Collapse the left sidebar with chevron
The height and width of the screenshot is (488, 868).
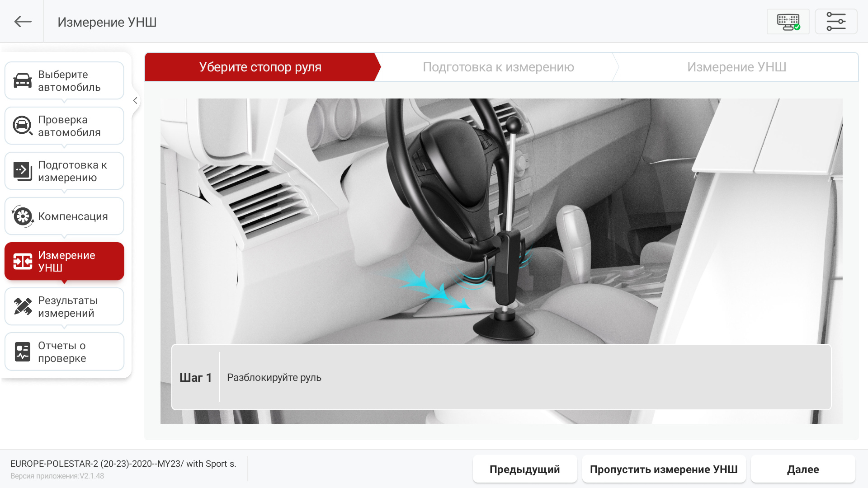(x=135, y=101)
